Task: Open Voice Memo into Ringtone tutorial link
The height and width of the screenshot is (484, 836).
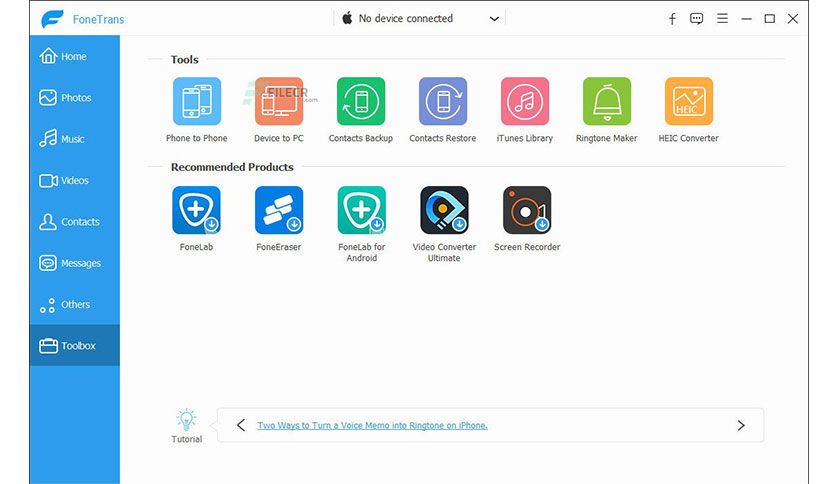Action: 372,425
